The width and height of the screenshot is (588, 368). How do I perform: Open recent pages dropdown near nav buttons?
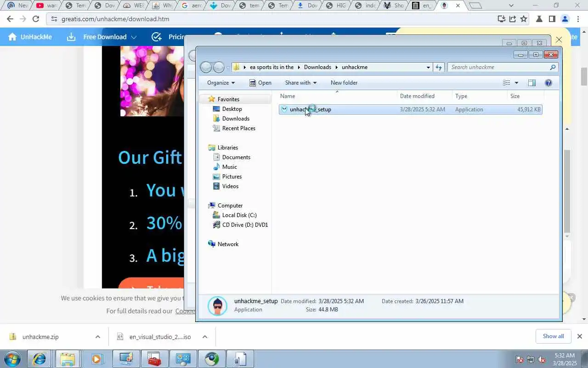coord(227,68)
